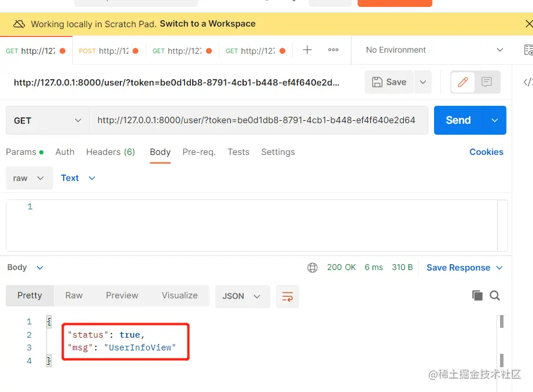Click the Save button
533x392 pixels.
coord(389,82)
